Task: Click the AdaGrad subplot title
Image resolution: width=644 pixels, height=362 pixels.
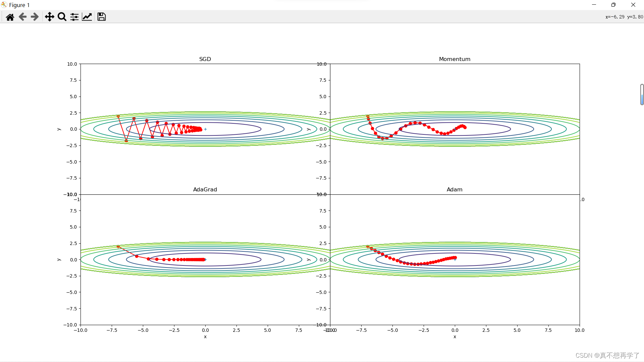Action: point(205,189)
